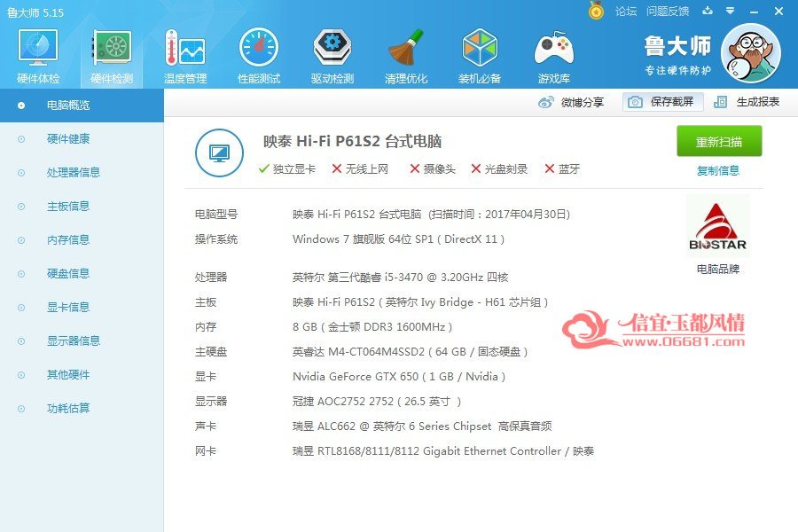
Task: Open 温度管理 temperature management
Action: [x=185, y=56]
